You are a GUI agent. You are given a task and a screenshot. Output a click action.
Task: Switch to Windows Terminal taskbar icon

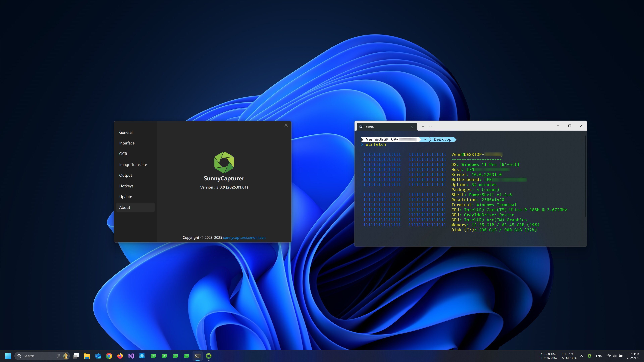(x=198, y=356)
